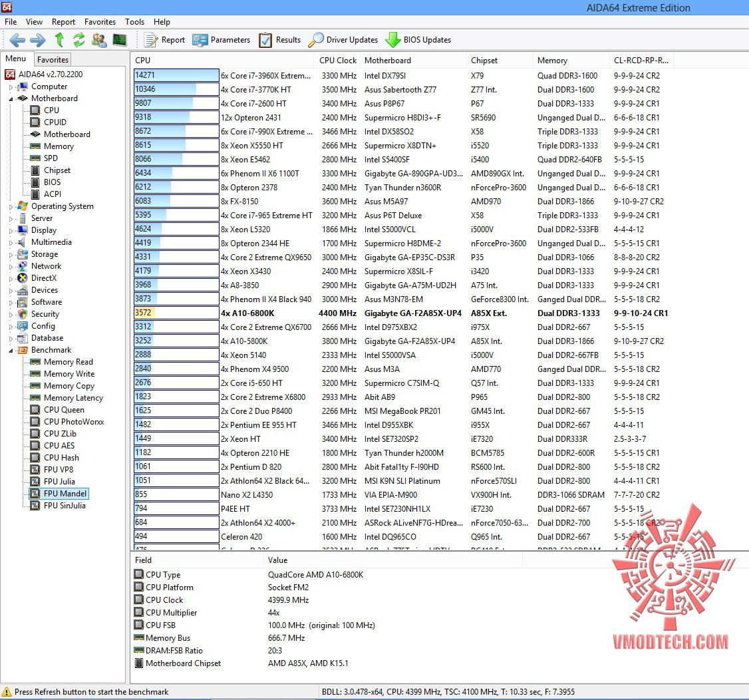Click the Forward arrow toolbar icon
Screen dimensions: 749x700
coord(38,40)
